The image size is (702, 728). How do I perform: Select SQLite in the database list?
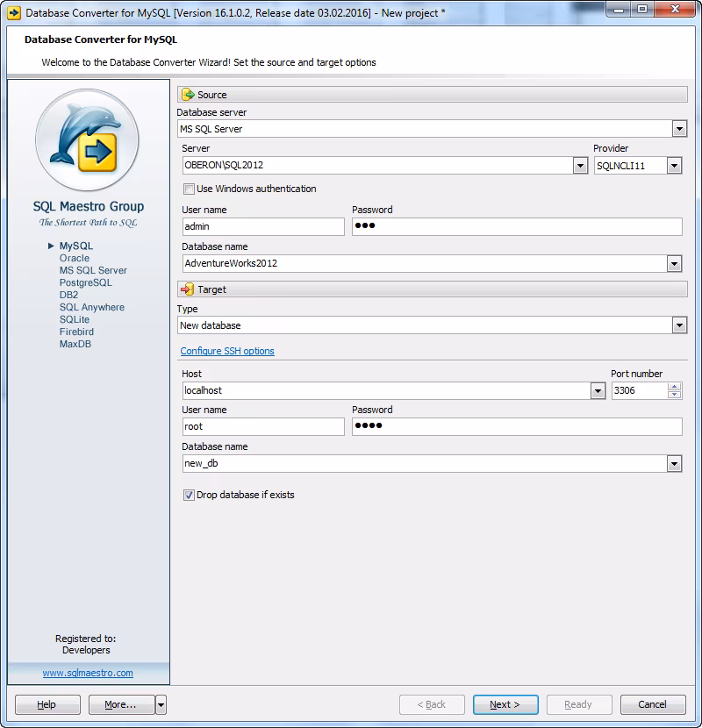73,319
